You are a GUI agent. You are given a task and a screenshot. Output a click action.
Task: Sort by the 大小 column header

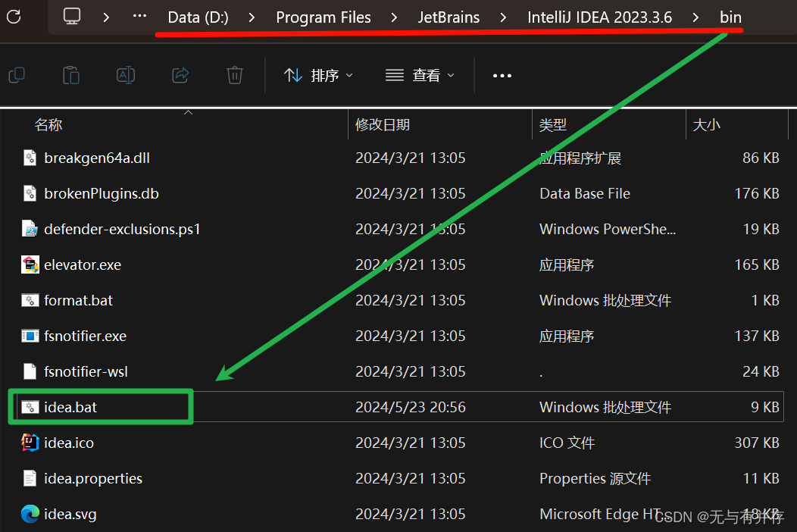pos(707,124)
